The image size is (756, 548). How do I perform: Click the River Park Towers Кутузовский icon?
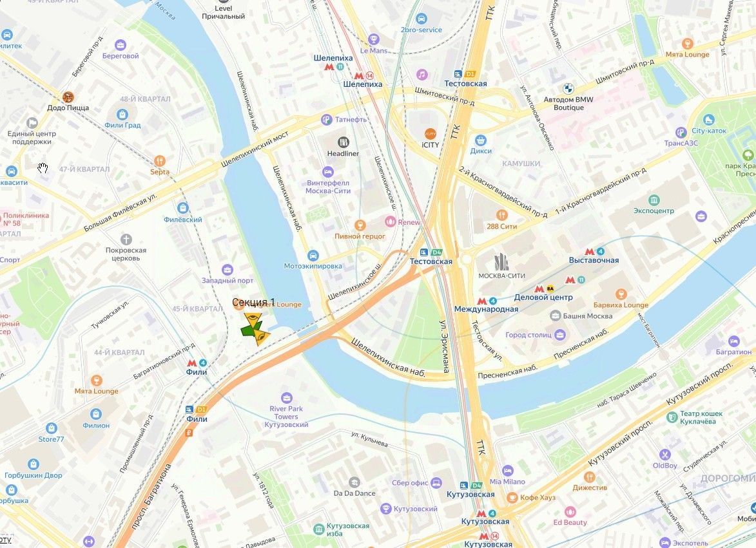[287, 398]
